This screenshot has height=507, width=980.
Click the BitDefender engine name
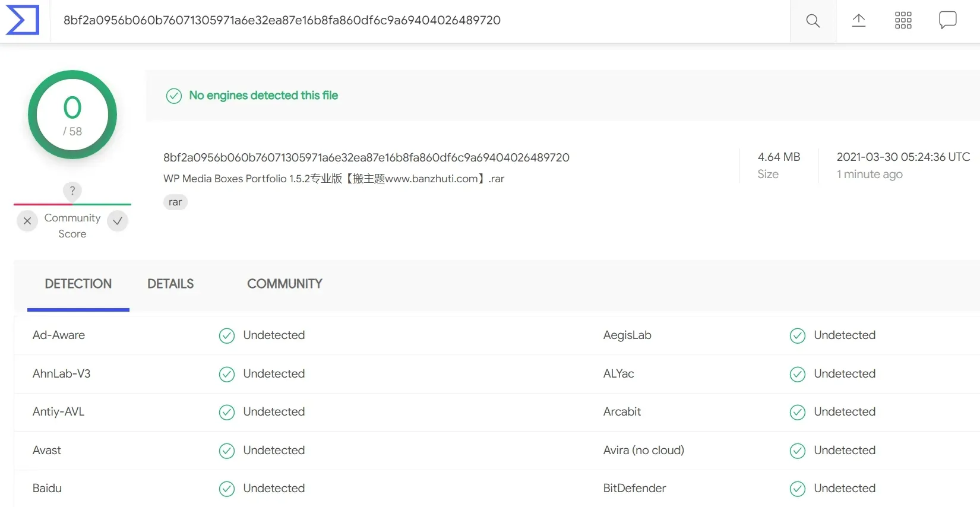coord(634,488)
